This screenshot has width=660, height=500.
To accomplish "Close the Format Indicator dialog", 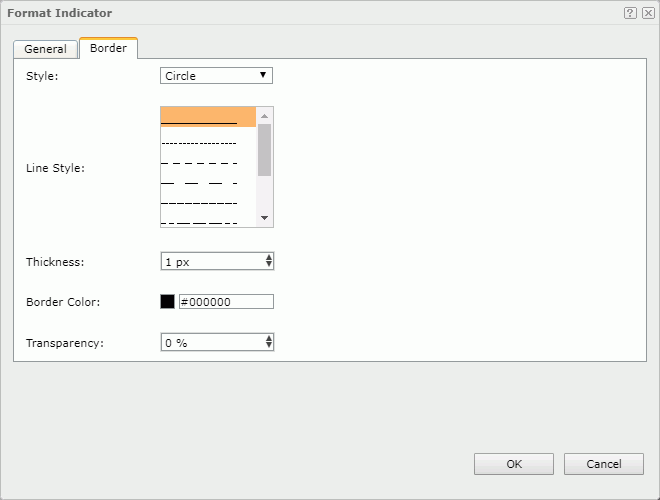I will point(648,13).
